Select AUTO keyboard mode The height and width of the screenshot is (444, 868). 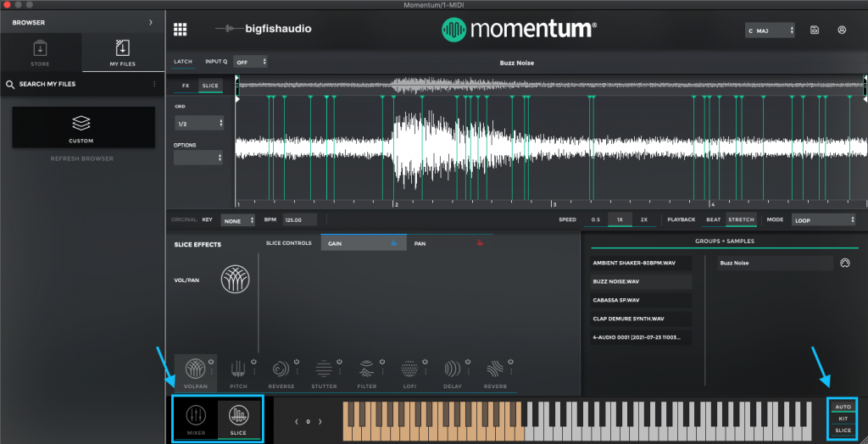[843, 407]
